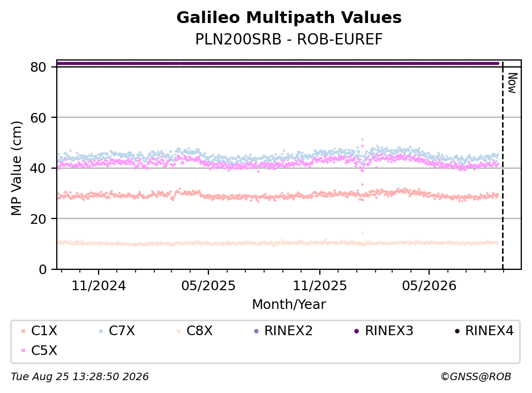Click the C1X legend marker

click(23, 331)
